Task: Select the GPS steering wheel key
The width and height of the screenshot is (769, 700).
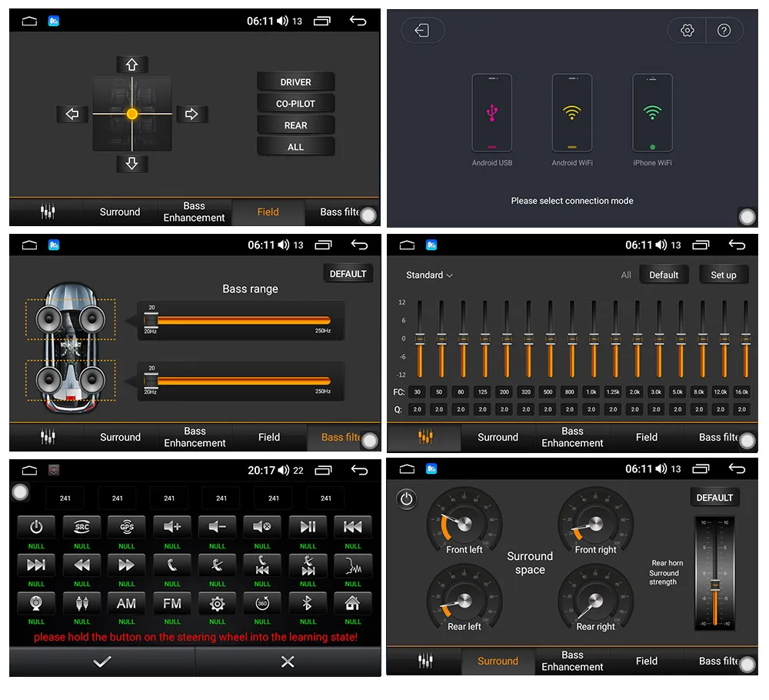Action: pyautogui.click(x=127, y=527)
